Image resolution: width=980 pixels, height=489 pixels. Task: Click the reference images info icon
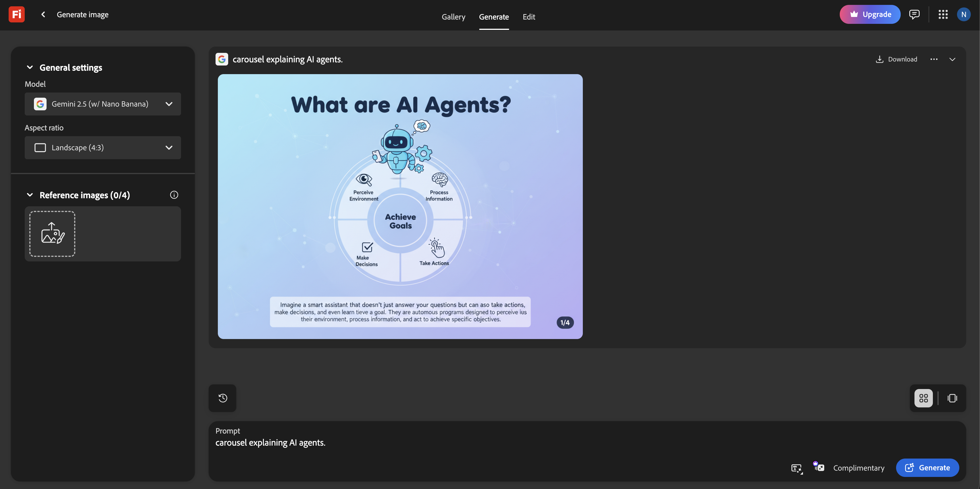click(174, 195)
